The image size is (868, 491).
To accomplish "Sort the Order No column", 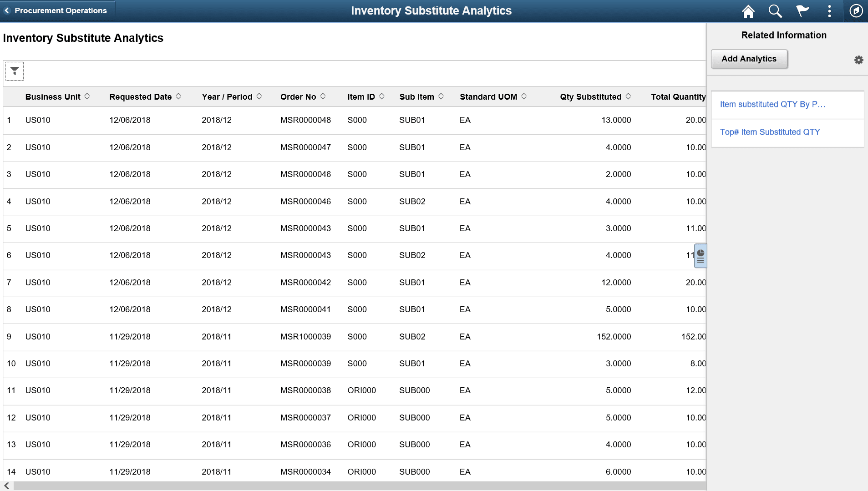I will point(323,96).
